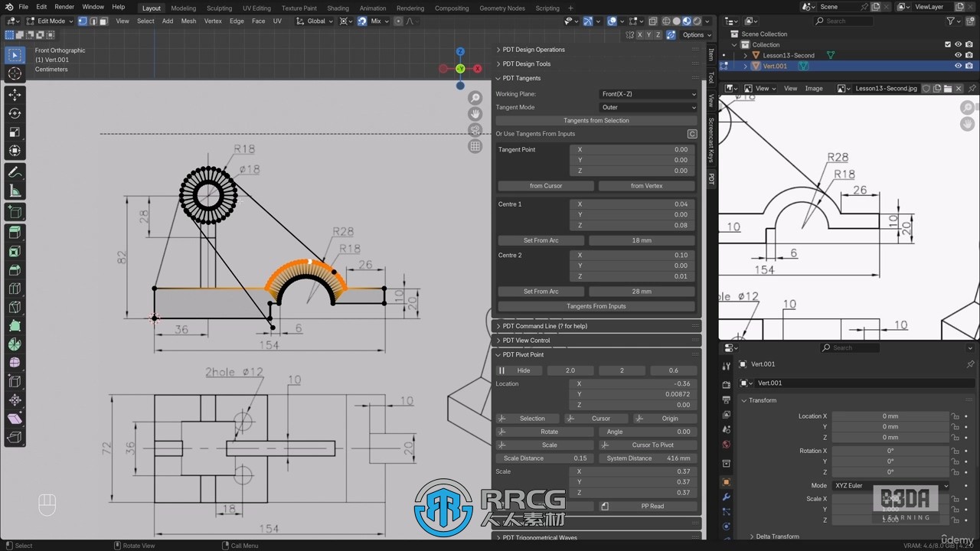Activate the 3D Cursor tool
The height and width of the screenshot is (551, 980).
(x=15, y=73)
